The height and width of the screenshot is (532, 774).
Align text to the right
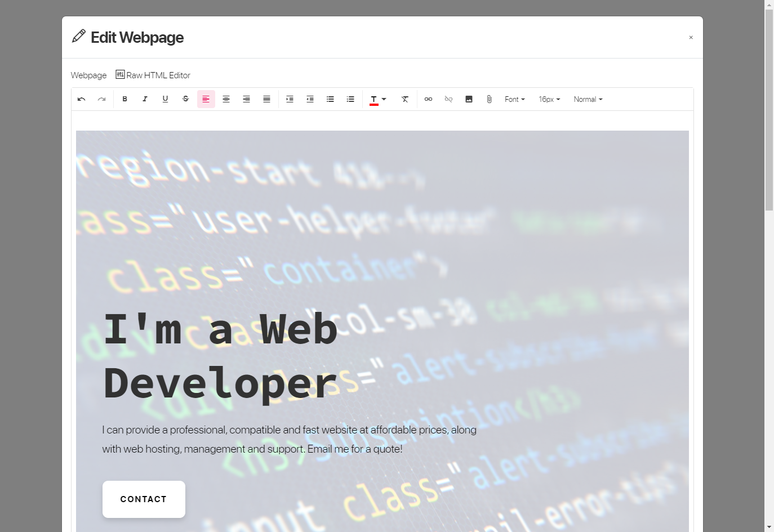pos(247,99)
